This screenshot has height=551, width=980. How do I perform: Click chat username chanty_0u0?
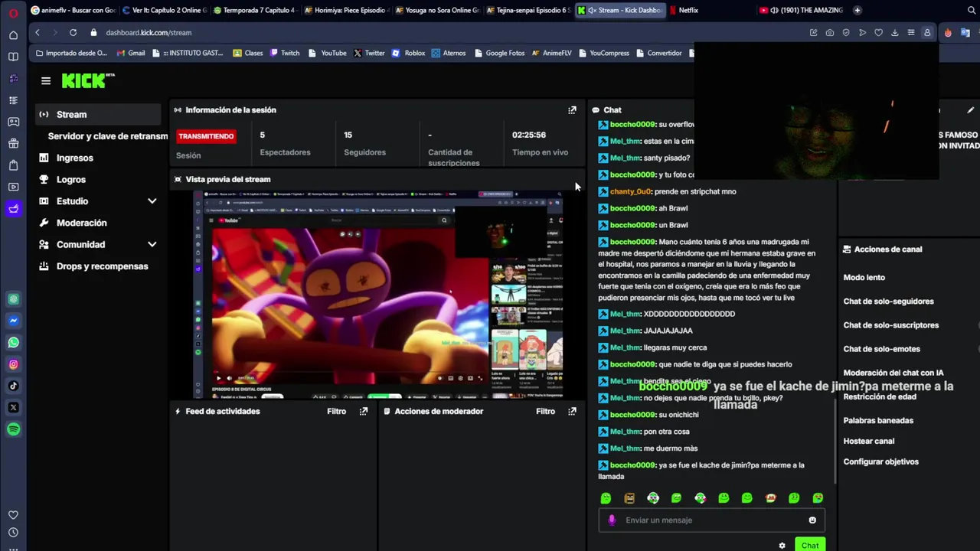(630, 192)
